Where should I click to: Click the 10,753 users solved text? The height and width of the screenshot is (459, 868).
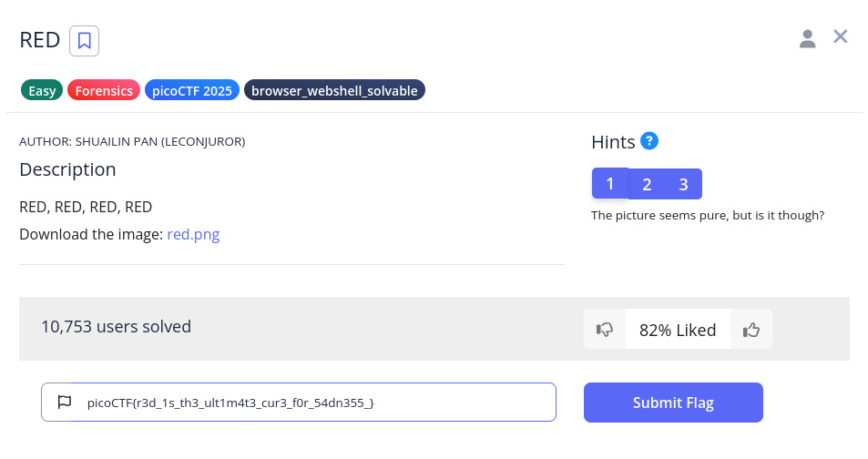point(117,326)
